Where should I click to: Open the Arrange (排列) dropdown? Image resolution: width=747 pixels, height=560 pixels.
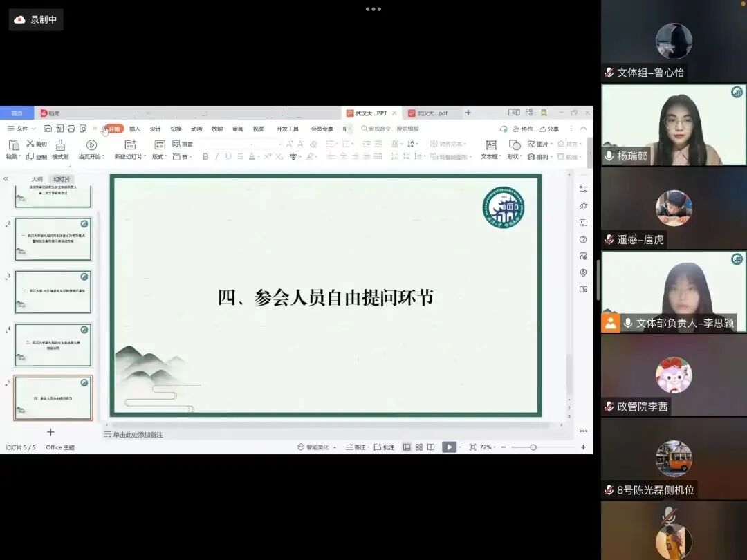pyautogui.click(x=539, y=157)
